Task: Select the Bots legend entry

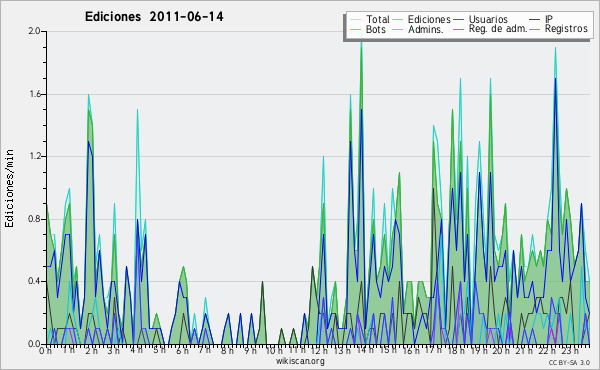Action: [x=368, y=29]
